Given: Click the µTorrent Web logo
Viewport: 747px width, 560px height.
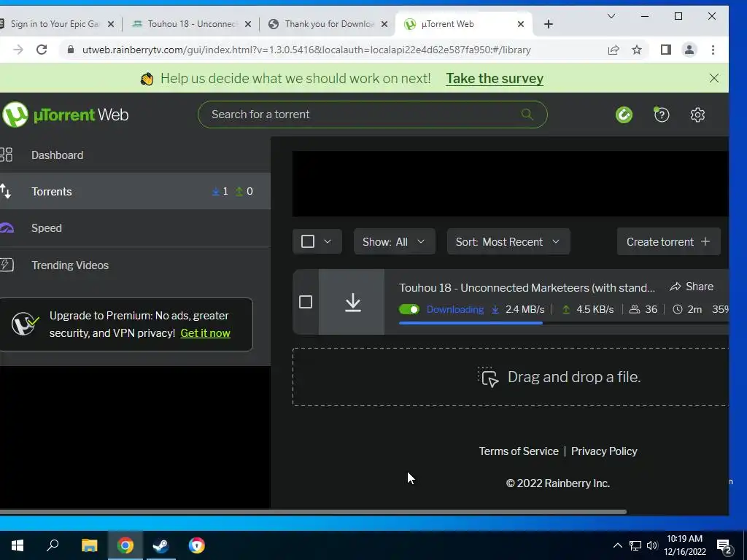Looking at the screenshot, I should point(66,114).
